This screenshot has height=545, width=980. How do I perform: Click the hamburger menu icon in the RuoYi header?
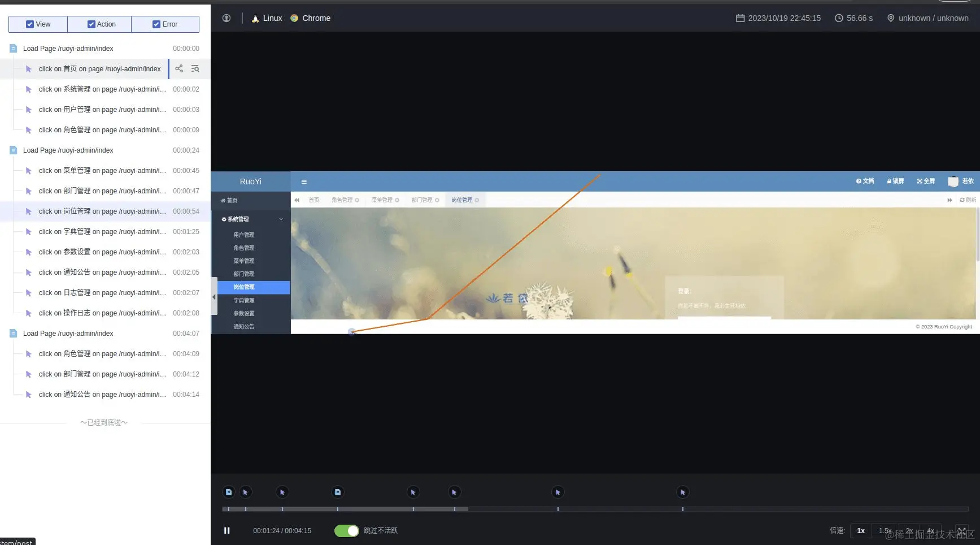tap(304, 181)
